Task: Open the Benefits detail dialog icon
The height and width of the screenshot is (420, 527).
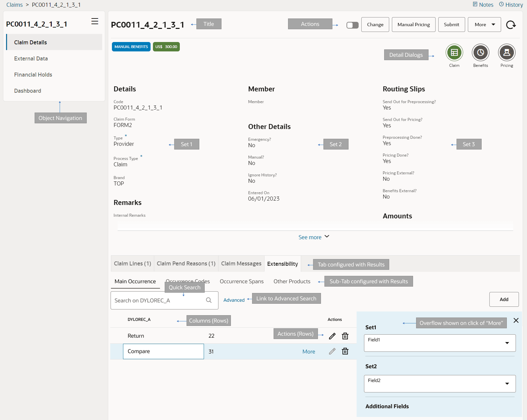Action: tap(480, 52)
